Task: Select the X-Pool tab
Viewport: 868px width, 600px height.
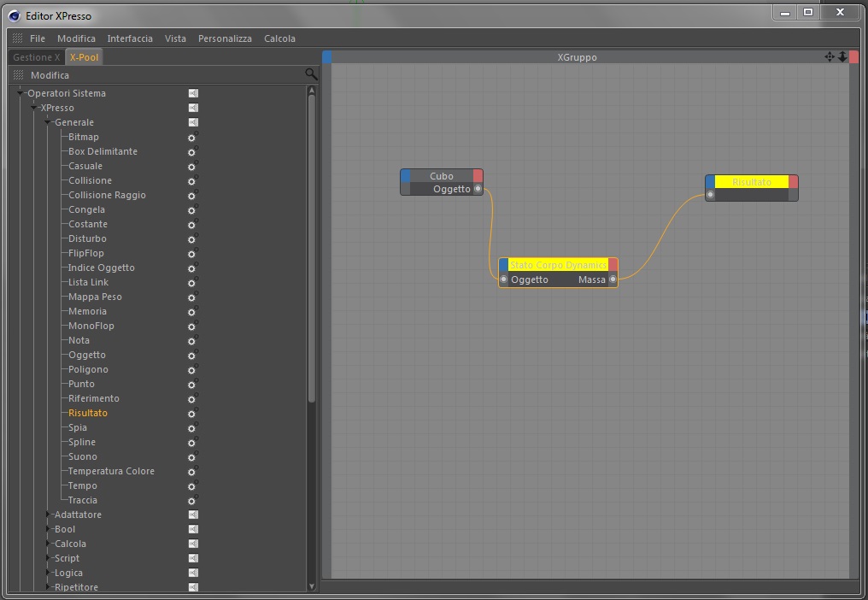Action: click(84, 57)
